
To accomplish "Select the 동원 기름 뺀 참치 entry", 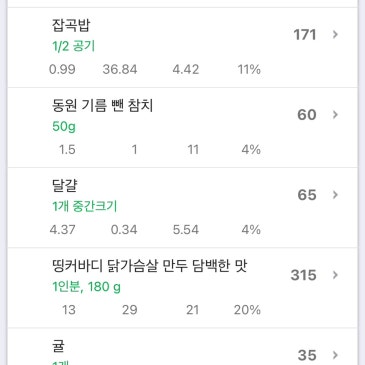I will click(x=182, y=128).
